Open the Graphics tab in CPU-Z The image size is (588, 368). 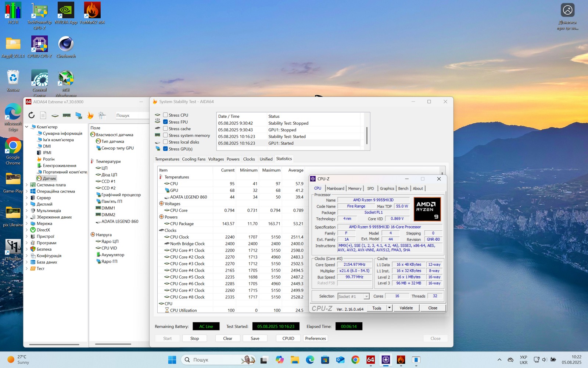[x=387, y=188]
